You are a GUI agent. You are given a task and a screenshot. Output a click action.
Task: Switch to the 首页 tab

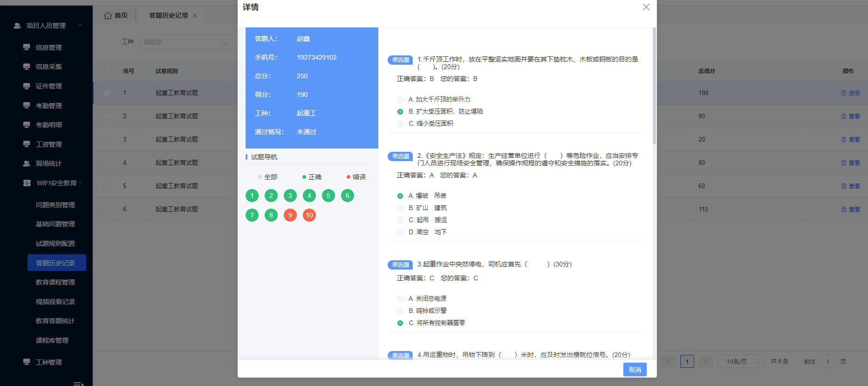(116, 15)
